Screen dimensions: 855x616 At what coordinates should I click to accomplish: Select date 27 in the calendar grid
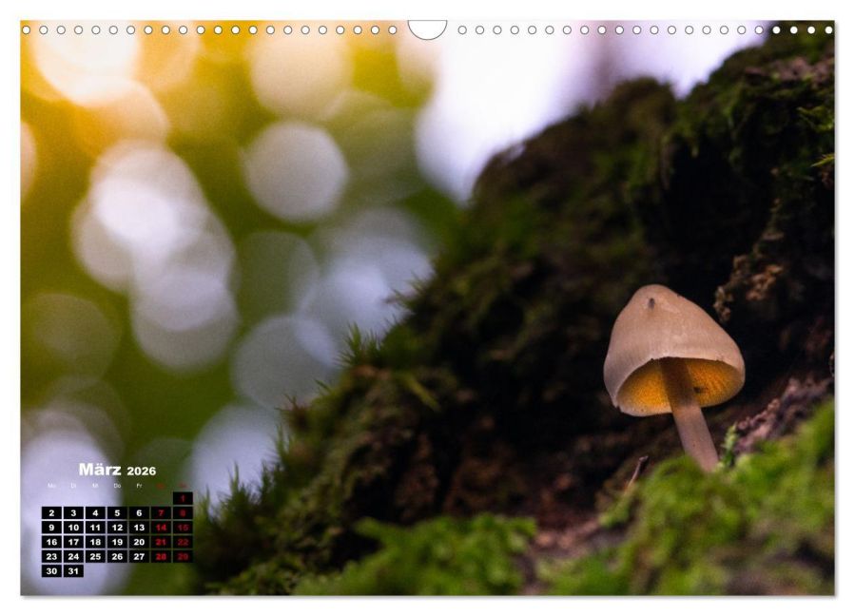(139, 556)
